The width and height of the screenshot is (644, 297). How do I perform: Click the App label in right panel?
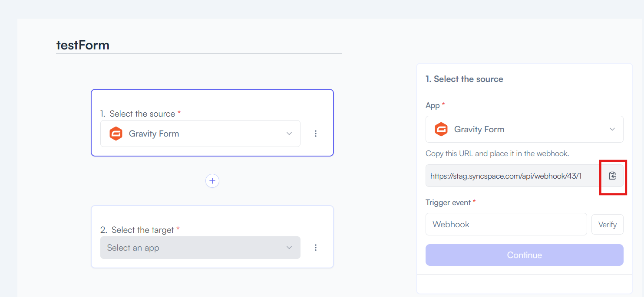433,105
